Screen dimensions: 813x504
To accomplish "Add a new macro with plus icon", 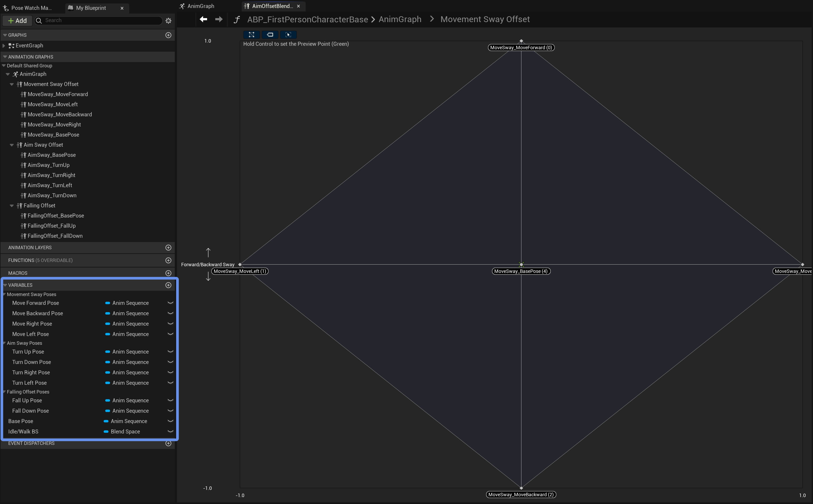I will 168,273.
